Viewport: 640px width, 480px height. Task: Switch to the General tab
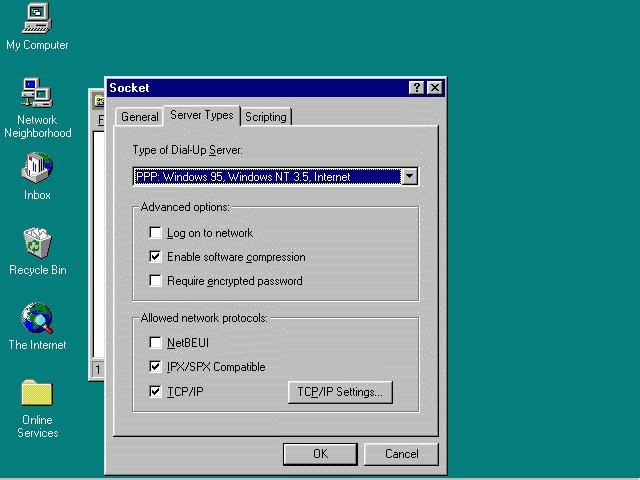point(140,117)
